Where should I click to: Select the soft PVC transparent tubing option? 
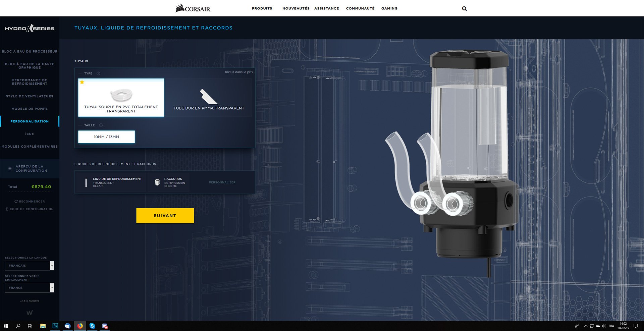pos(121,98)
